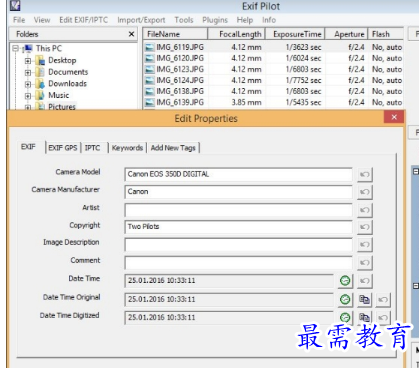Click the green clock icon beside Date Time Original
The image size is (419, 368).
click(x=345, y=299)
